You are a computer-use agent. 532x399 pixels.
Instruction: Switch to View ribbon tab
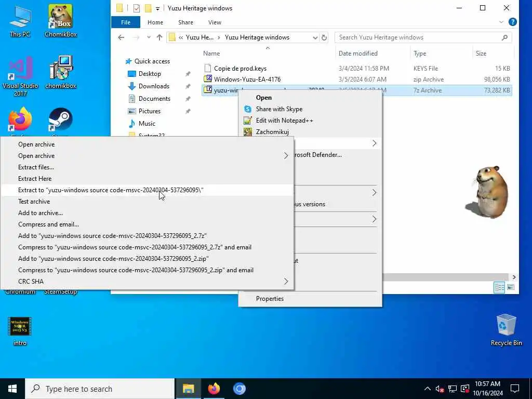click(x=215, y=22)
